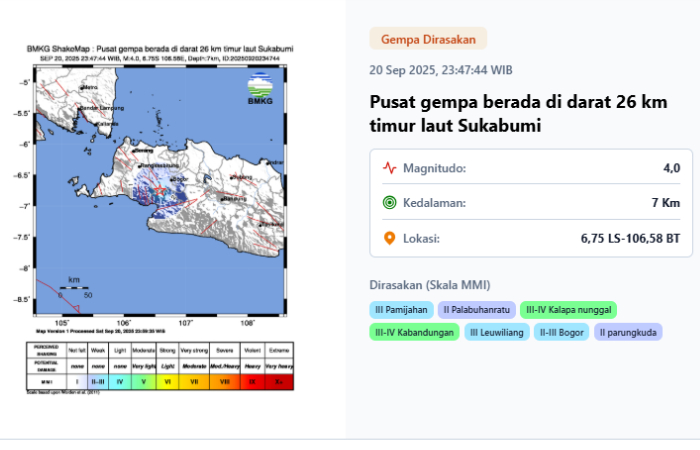Click the 'Magnitudo:' label
Image resolution: width=700 pixels, height=450 pixels.
coord(434,168)
